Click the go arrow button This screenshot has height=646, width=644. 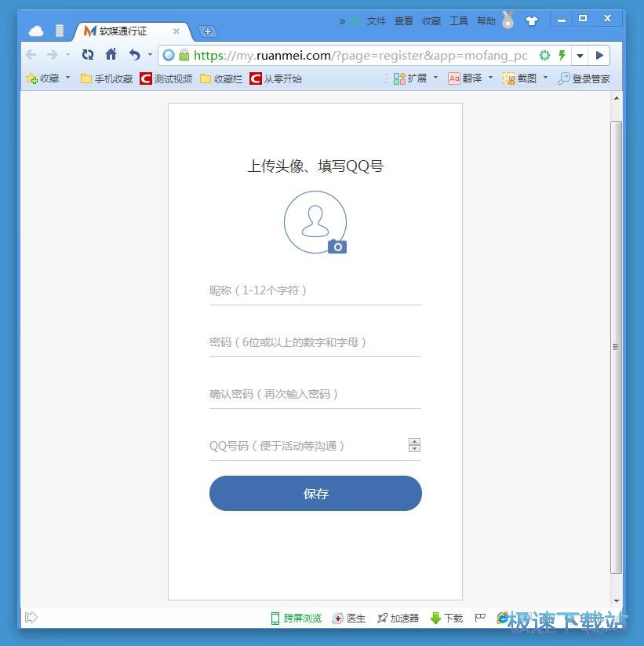(599, 56)
